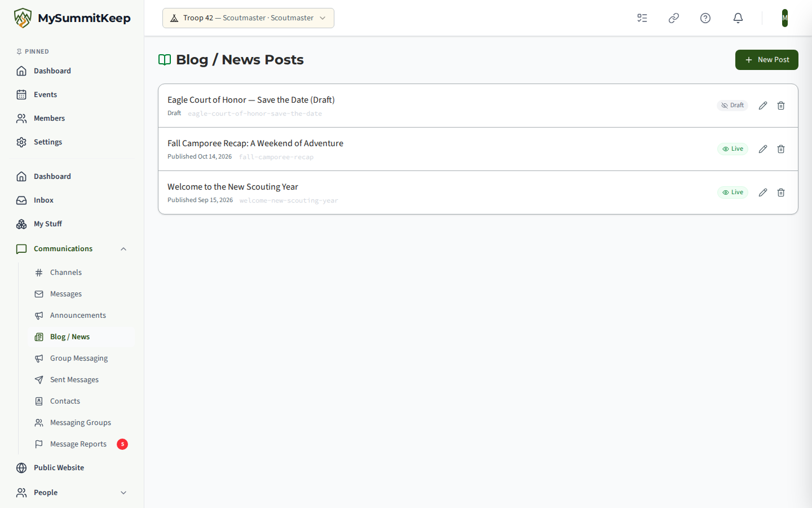812x508 pixels.
Task: Open the Inbox
Action: tap(72, 200)
